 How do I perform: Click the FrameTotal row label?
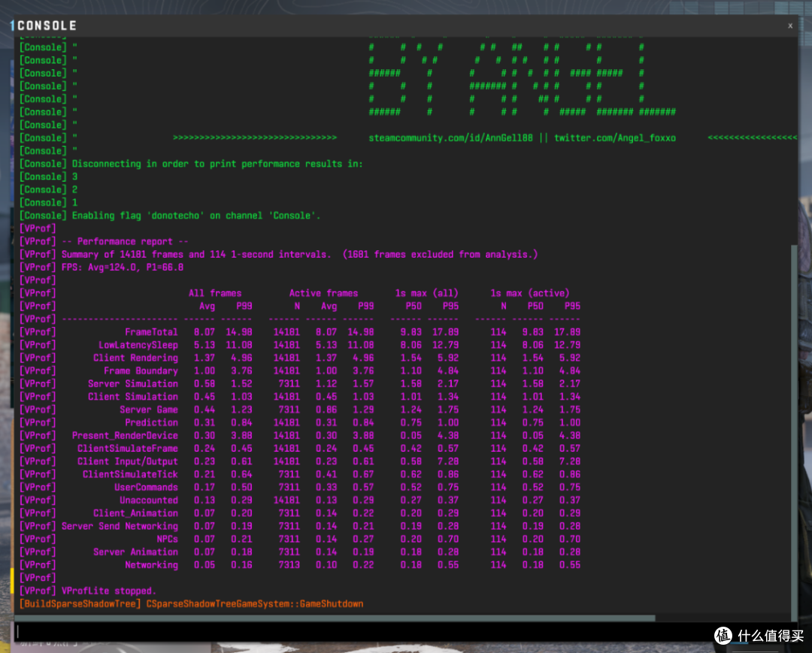point(151,332)
